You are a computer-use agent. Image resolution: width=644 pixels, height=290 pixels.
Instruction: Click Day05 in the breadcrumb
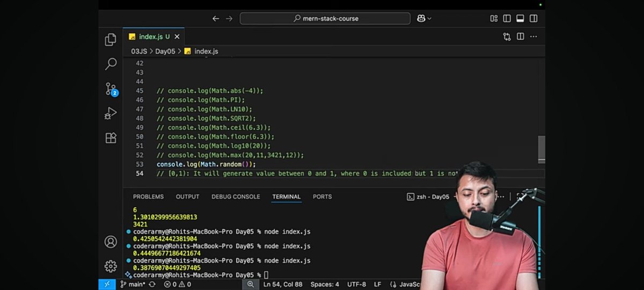pos(165,52)
